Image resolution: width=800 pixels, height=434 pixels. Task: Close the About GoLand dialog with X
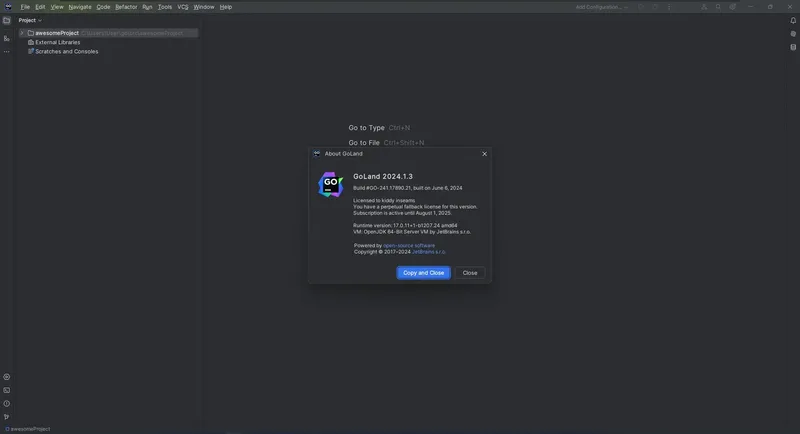[x=484, y=154]
